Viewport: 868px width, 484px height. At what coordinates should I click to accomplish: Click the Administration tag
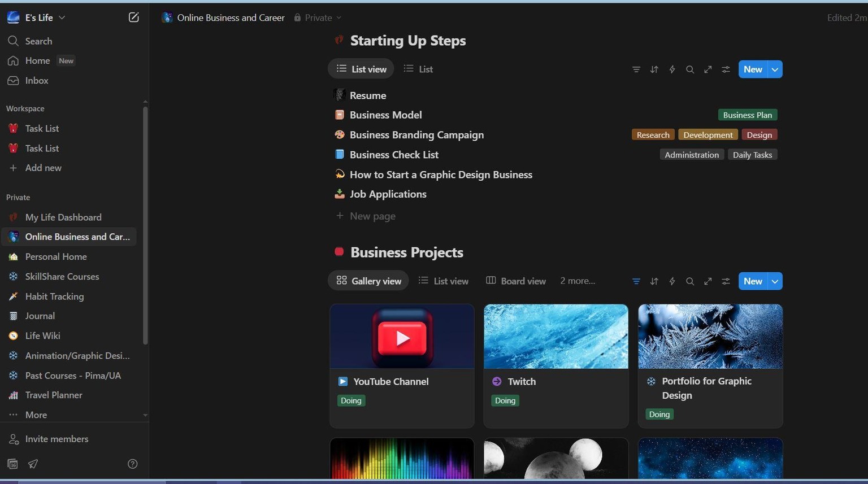pos(692,155)
